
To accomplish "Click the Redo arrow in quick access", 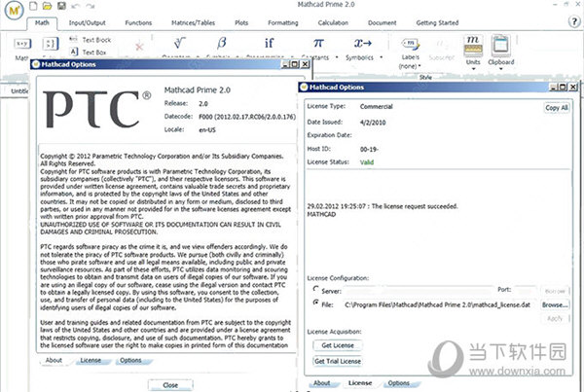I will click(90, 6).
